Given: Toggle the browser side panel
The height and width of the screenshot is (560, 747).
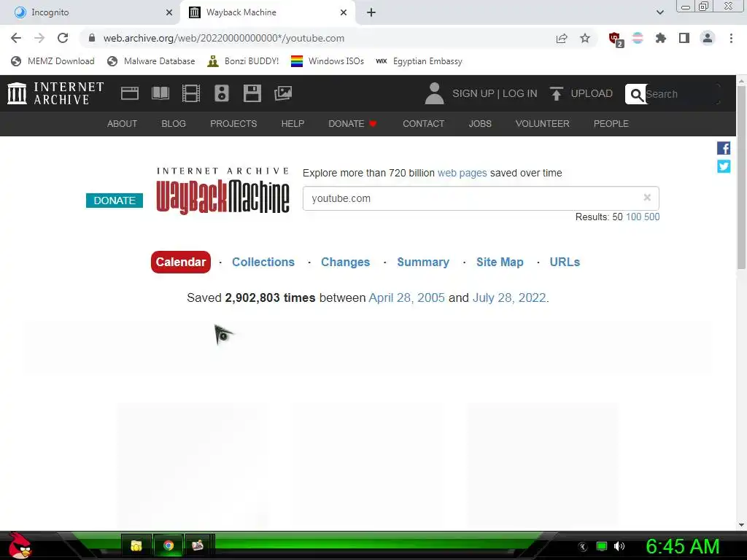Looking at the screenshot, I should 684,38.
